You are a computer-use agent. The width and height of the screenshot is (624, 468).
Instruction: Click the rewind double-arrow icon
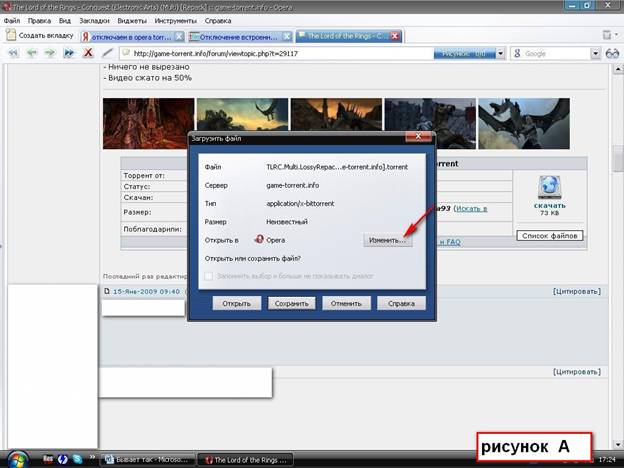coord(13,53)
